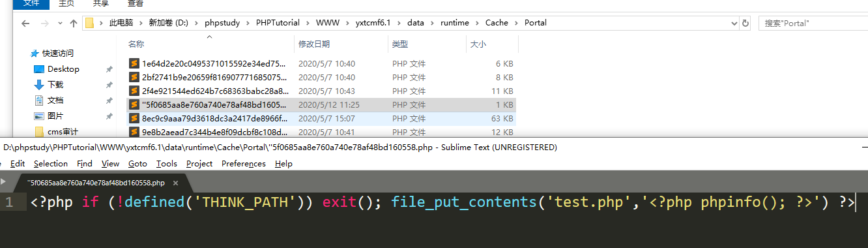Open Sublime Text Selection menu
This screenshot has width=868, height=248.
point(51,164)
